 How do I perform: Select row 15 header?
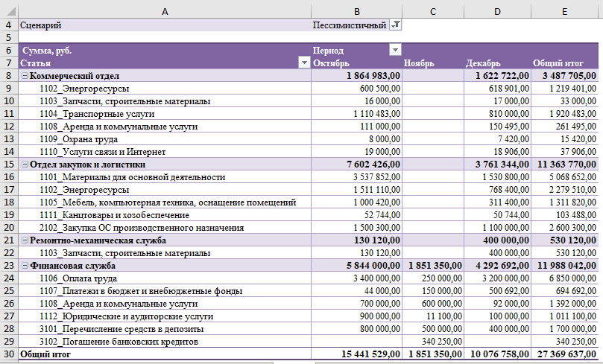click(x=9, y=165)
